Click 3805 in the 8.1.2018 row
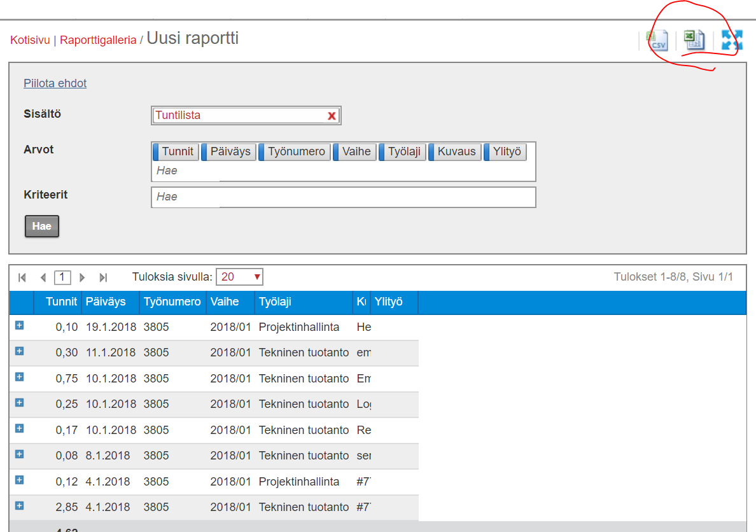756x532 pixels. [156, 456]
